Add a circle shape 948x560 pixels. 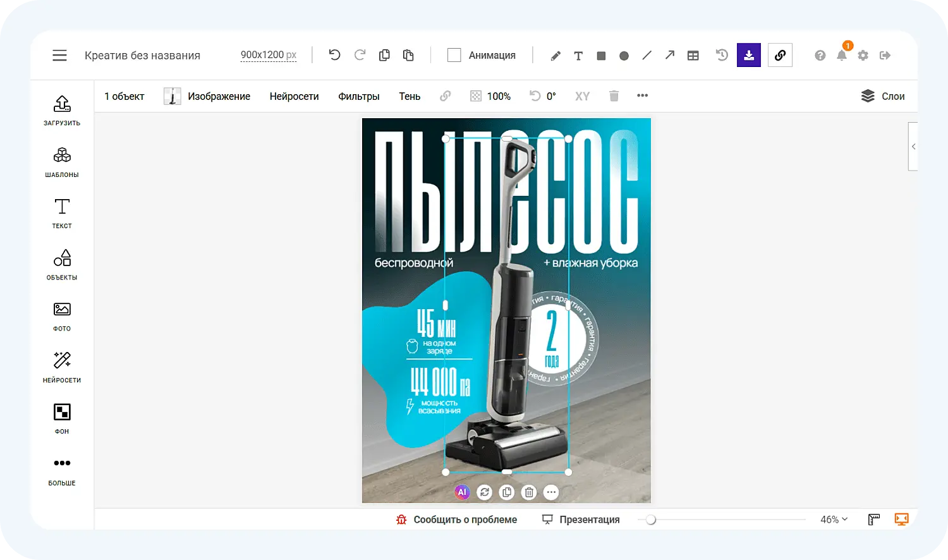(624, 55)
